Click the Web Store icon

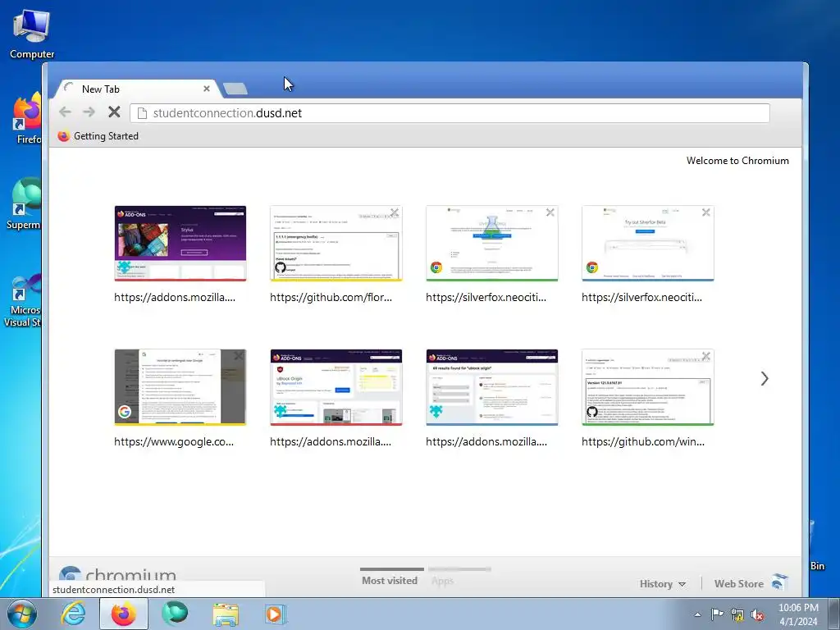click(x=779, y=582)
